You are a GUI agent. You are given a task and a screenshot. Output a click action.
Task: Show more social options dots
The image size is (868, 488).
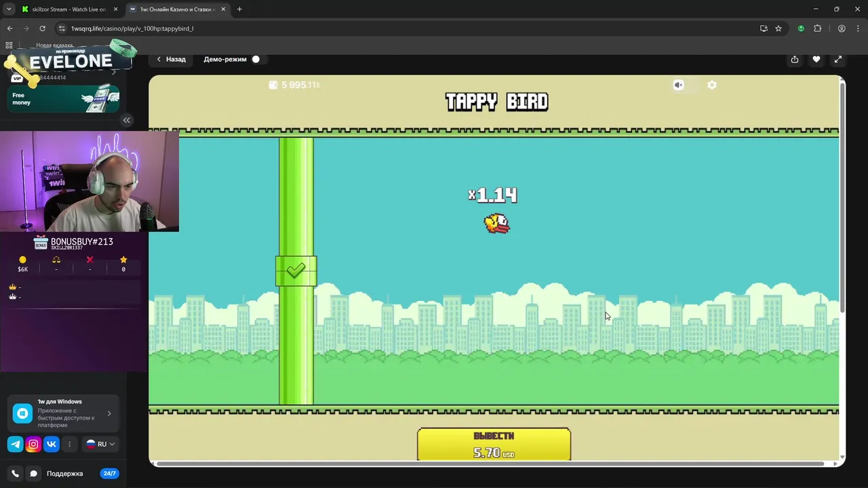[69, 444]
